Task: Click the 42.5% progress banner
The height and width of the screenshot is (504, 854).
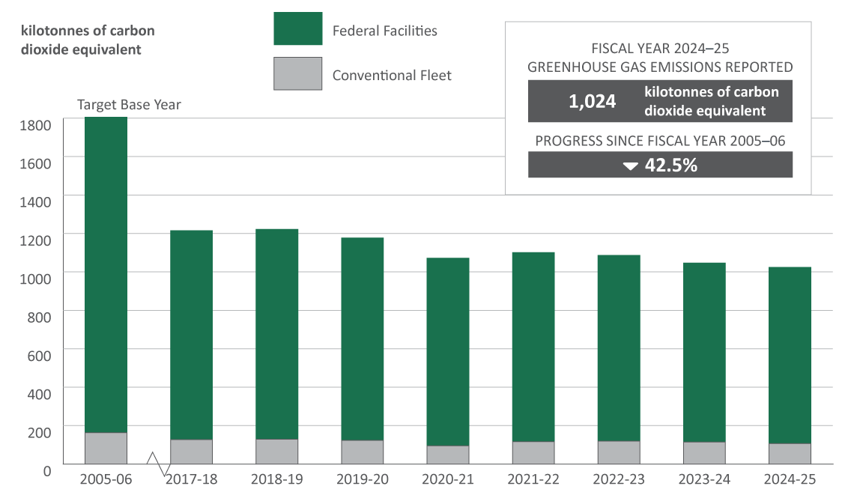Action: tap(660, 165)
